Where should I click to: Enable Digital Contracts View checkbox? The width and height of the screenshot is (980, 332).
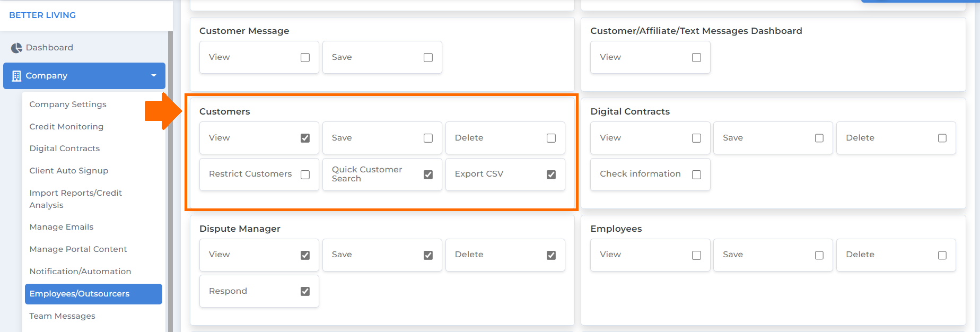[x=697, y=138]
